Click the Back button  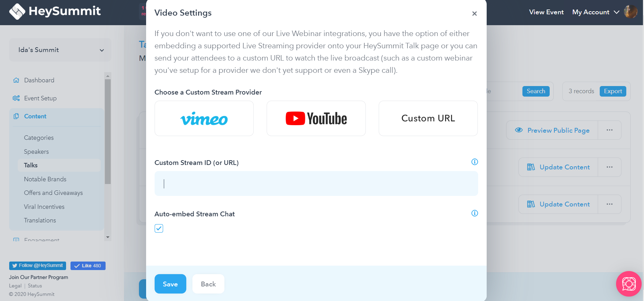tap(208, 284)
